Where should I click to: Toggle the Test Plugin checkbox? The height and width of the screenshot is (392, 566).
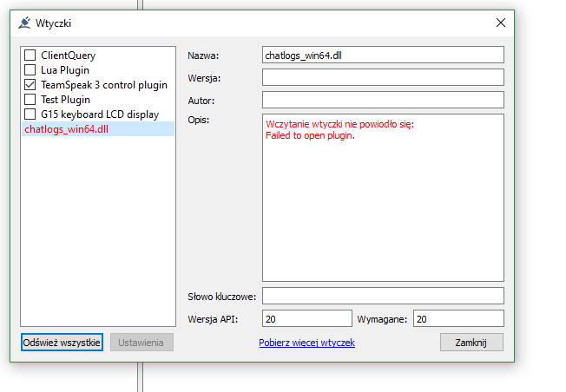pos(30,100)
